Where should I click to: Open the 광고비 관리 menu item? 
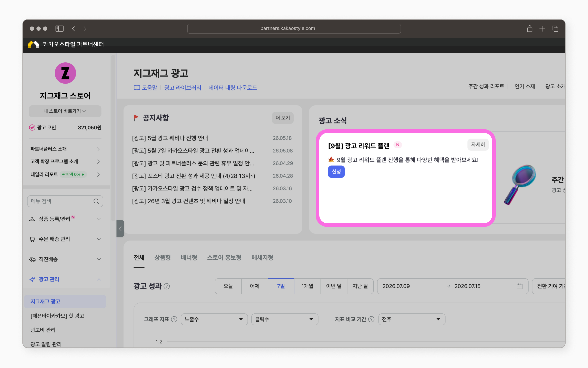(43, 330)
